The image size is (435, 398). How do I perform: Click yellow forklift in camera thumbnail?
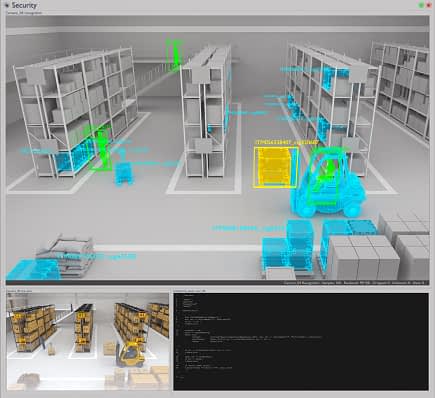coord(131,354)
